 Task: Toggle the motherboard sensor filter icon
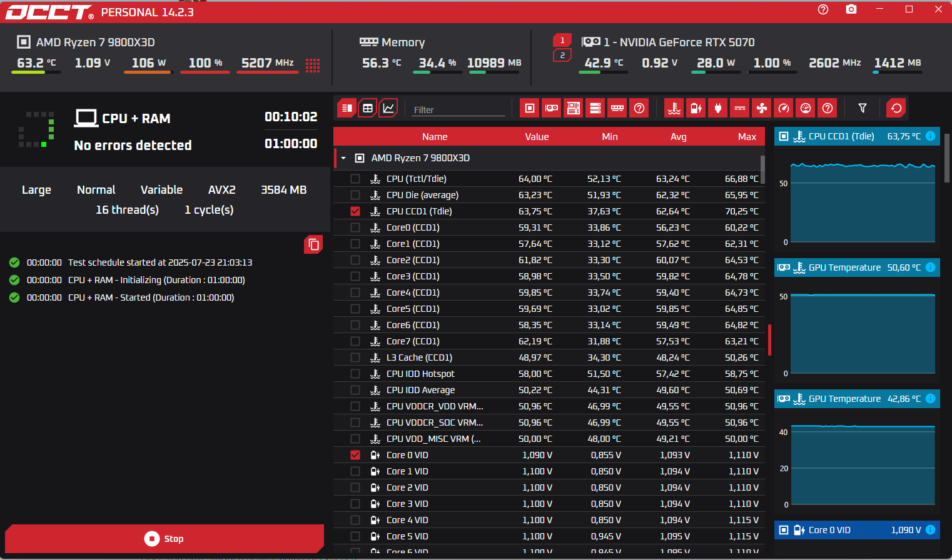pos(574,108)
